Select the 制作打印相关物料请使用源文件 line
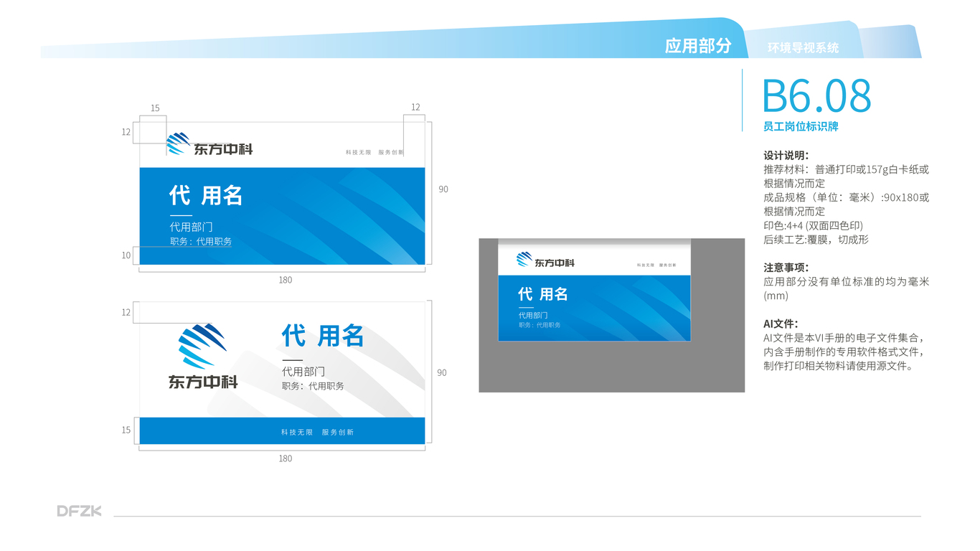Screen dimensions: 980x551 (839, 366)
